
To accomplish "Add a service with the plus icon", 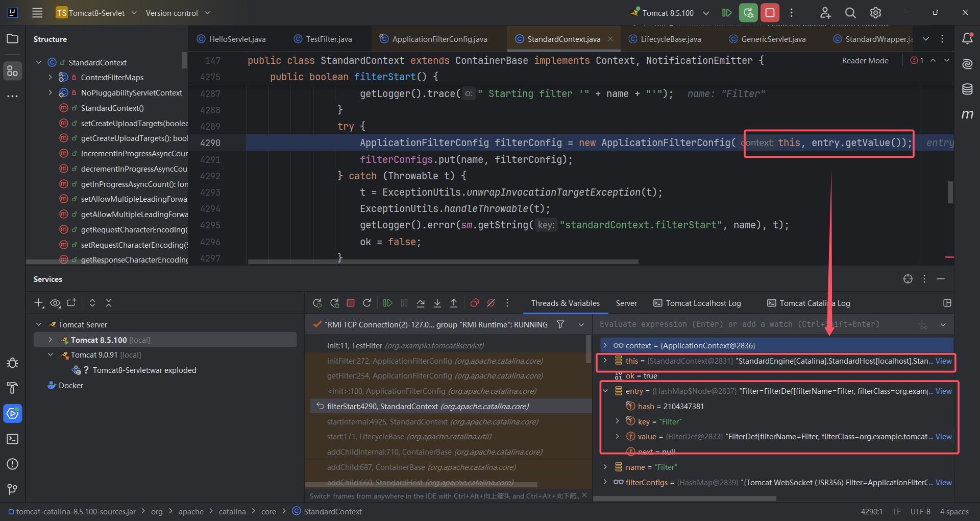I will pyautogui.click(x=39, y=303).
